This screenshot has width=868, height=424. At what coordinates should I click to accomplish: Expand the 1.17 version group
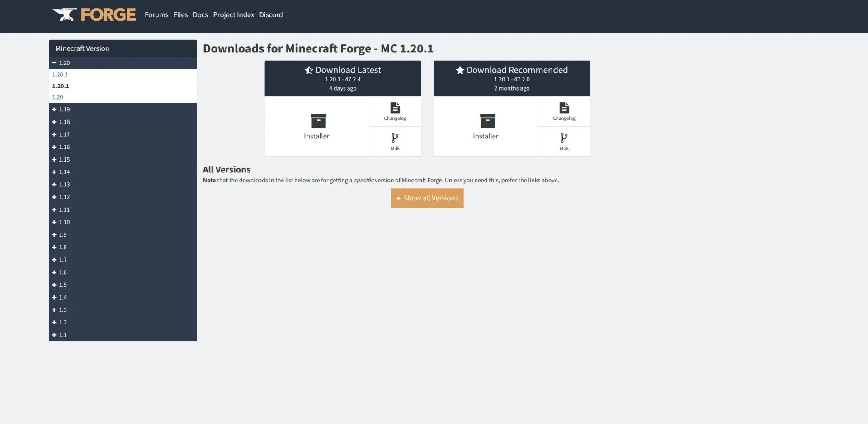point(123,134)
